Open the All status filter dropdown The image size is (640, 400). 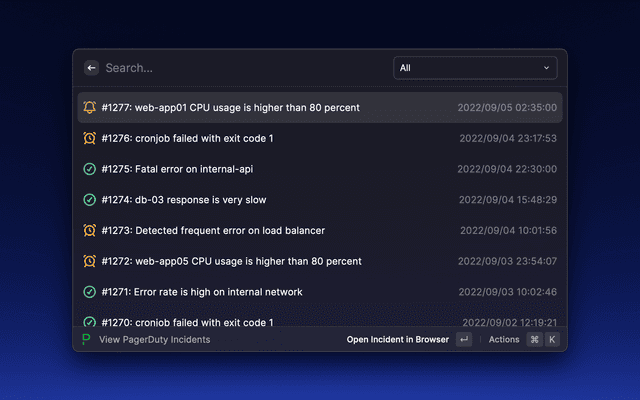475,68
